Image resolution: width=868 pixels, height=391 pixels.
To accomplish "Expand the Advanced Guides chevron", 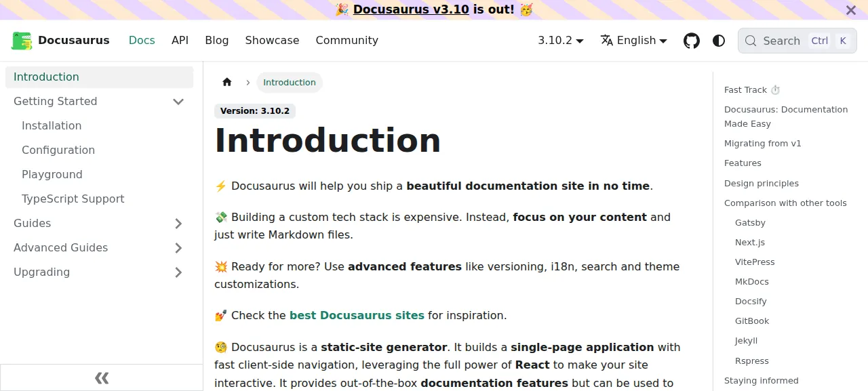I will pyautogui.click(x=178, y=248).
